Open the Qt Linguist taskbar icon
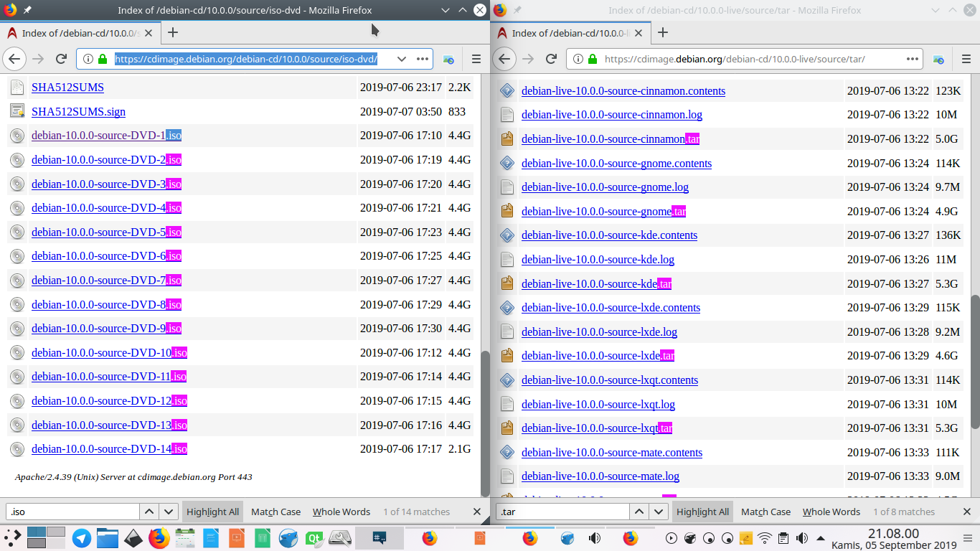Viewport: 980px width, 551px height. (314, 538)
